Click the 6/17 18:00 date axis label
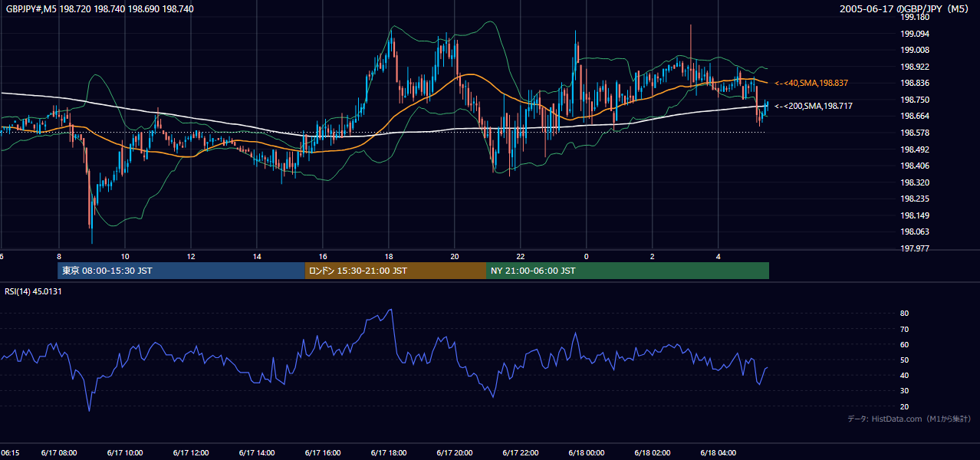Screen dimensions: 980x460 click(x=388, y=452)
